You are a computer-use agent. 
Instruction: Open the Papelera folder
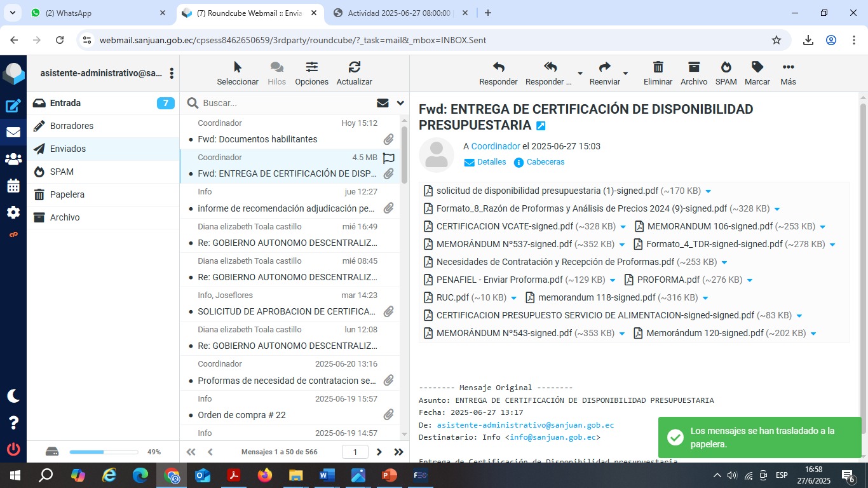click(67, 194)
